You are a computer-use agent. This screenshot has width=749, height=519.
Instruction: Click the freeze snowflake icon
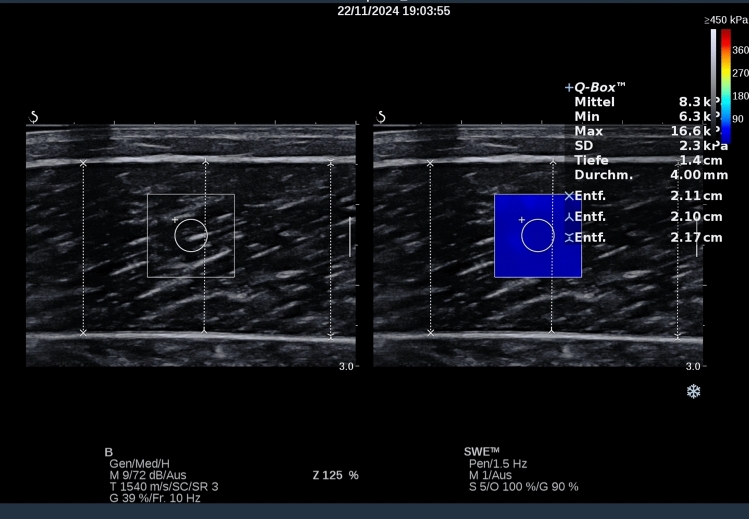pyautogui.click(x=693, y=391)
